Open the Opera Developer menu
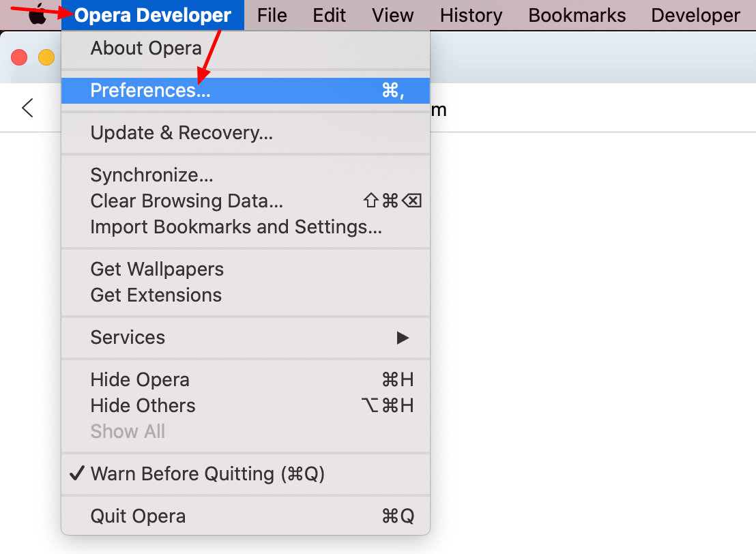The width and height of the screenshot is (756, 554). point(153,15)
